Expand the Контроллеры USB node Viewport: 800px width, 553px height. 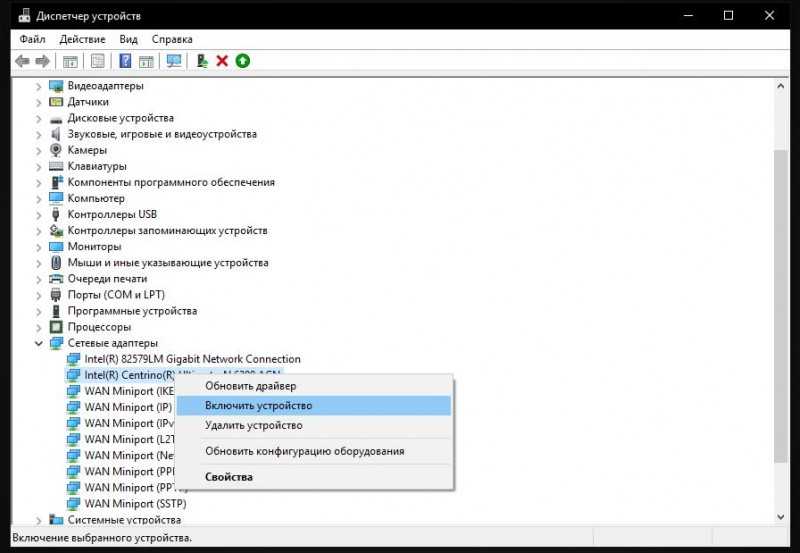click(39, 215)
